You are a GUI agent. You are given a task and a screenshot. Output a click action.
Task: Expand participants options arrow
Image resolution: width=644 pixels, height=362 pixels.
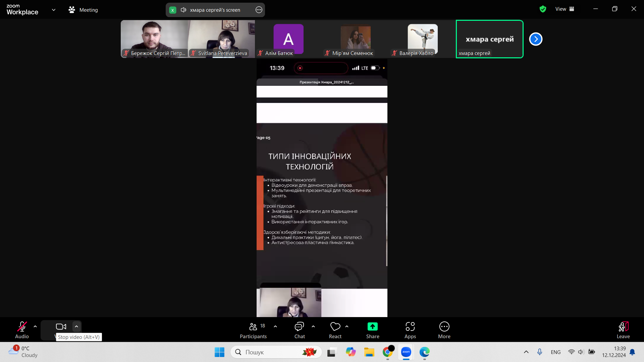275,326
